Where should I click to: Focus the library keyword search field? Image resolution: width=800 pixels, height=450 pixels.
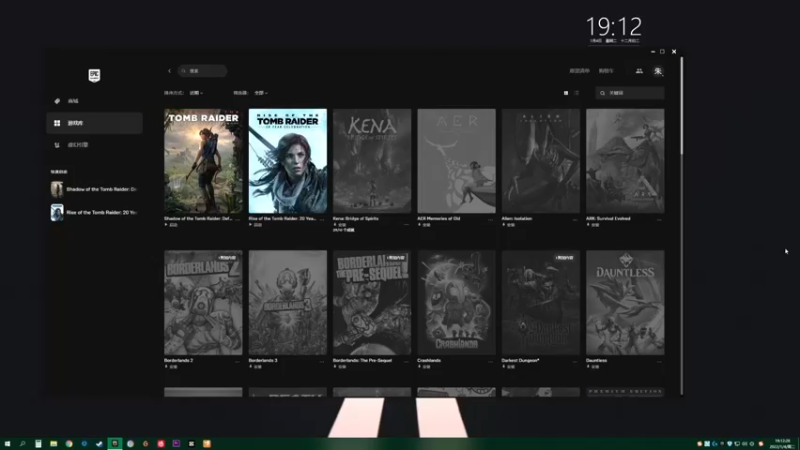[x=630, y=93]
